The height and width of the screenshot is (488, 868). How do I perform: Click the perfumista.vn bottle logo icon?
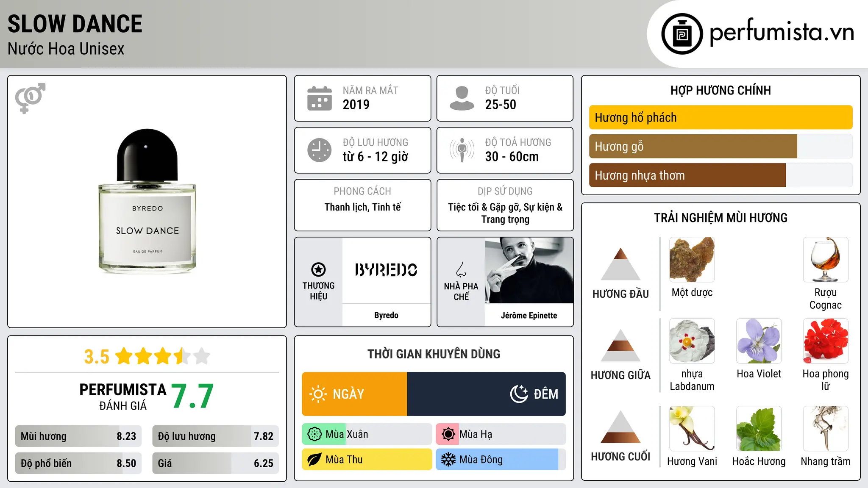(682, 34)
